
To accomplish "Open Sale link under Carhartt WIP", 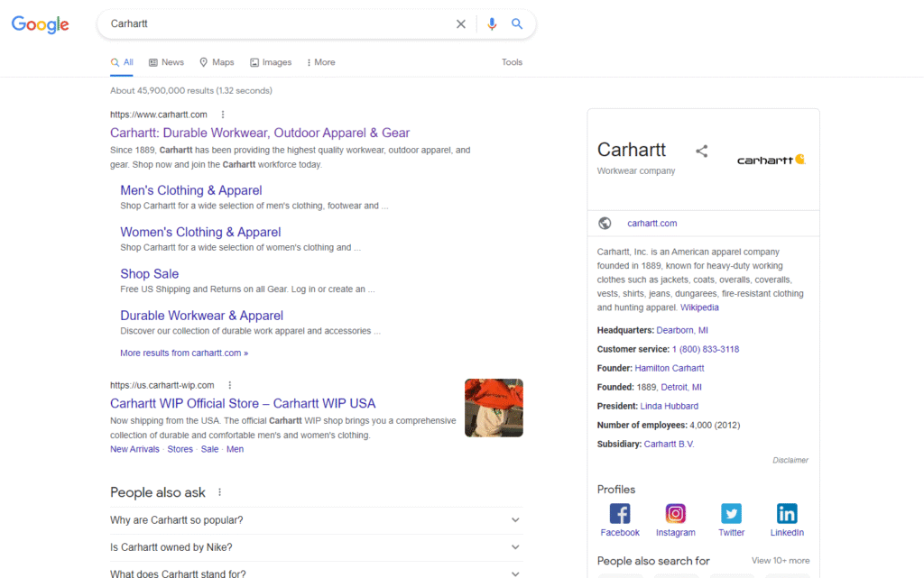I will click(x=209, y=449).
